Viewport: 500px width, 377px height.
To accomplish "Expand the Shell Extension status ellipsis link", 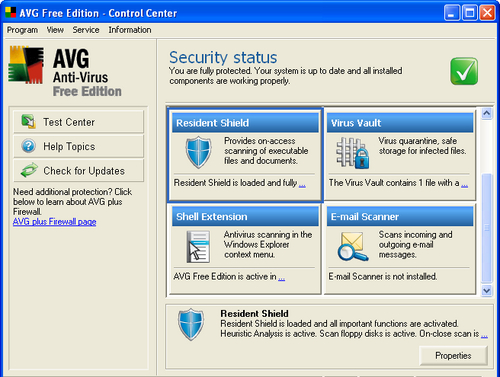I will coord(282,278).
